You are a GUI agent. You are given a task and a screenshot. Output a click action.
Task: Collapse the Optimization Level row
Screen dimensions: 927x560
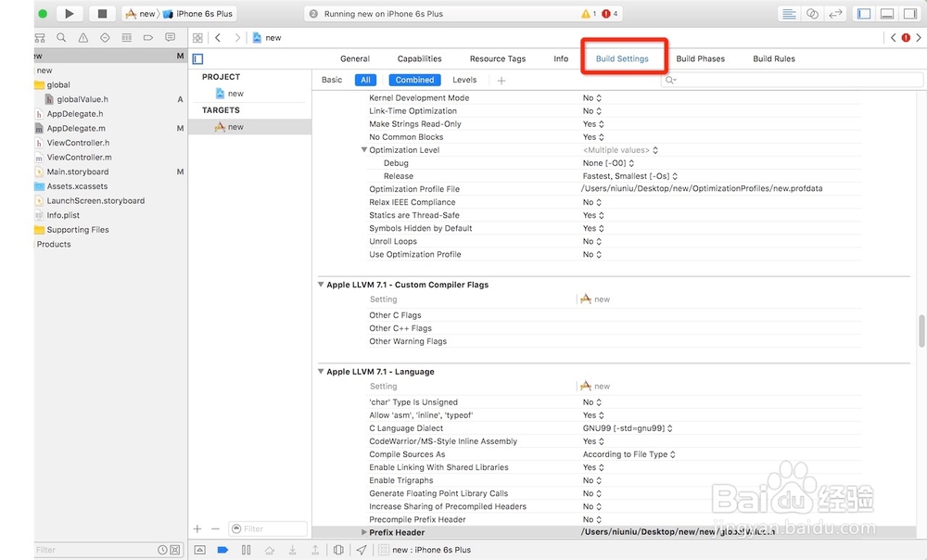point(364,149)
